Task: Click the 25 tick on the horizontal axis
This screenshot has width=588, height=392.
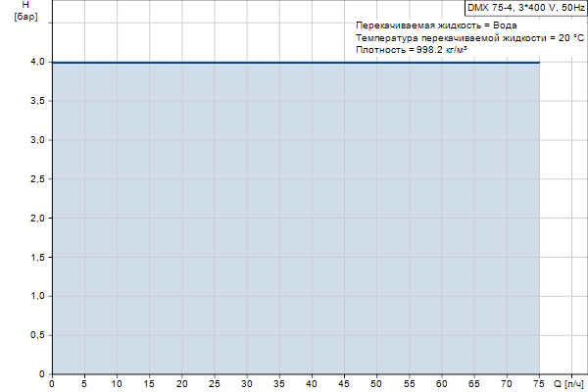Action: point(215,383)
